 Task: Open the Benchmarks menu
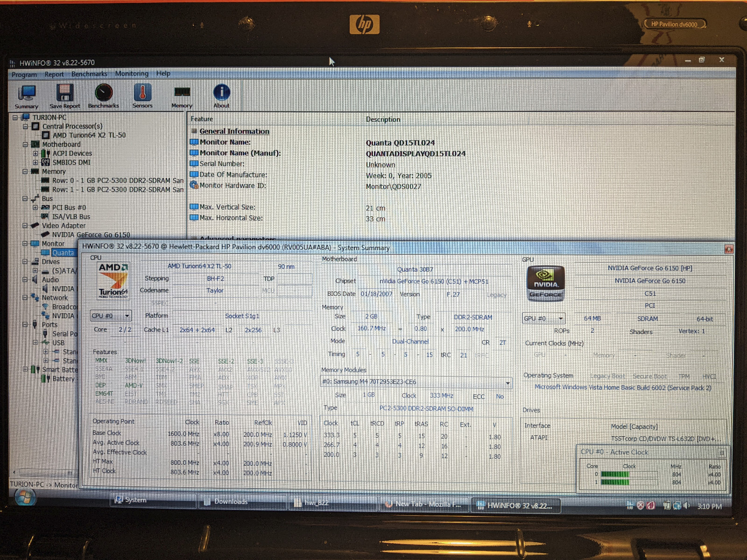coord(89,74)
